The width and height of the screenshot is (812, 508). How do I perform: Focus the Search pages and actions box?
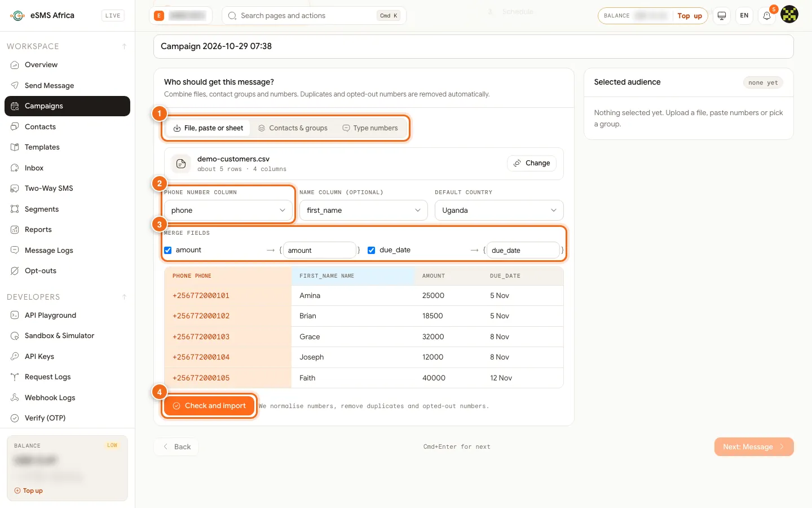pos(314,16)
